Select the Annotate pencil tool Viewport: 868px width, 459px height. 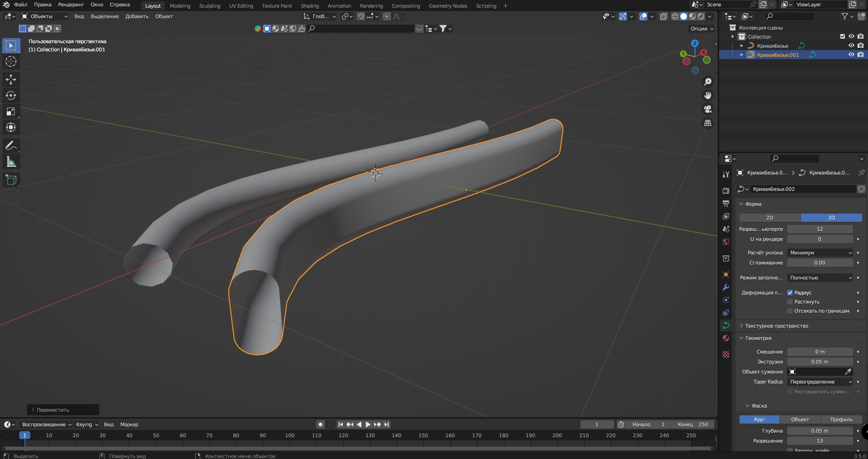[11, 146]
